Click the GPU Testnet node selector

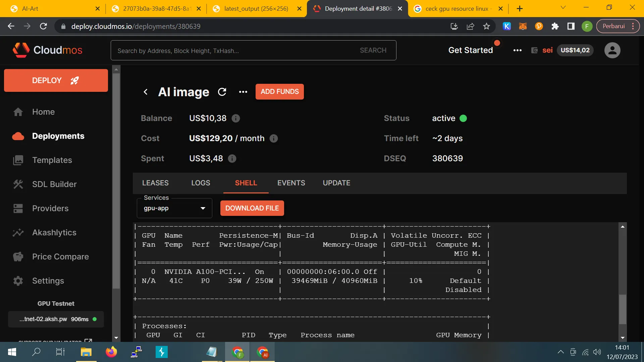(56, 319)
